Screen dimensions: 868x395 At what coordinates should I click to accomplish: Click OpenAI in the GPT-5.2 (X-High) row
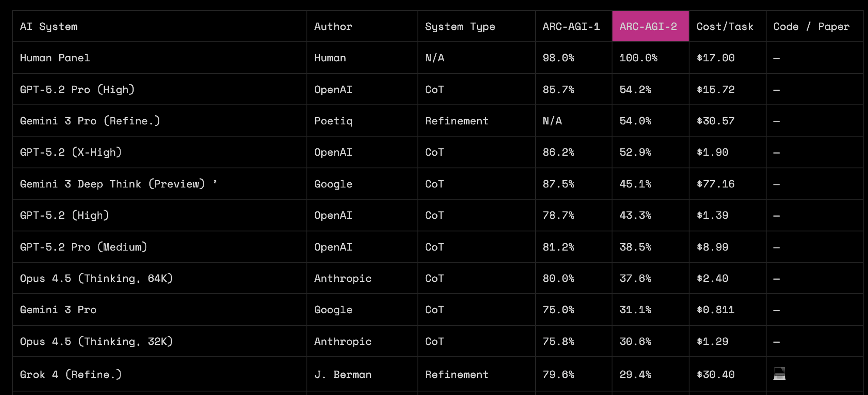click(x=333, y=152)
